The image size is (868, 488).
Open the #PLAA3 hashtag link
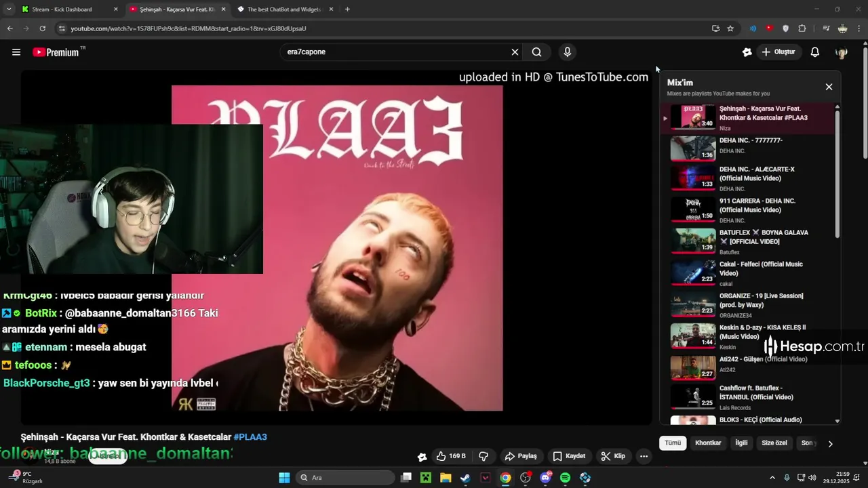pyautogui.click(x=250, y=437)
